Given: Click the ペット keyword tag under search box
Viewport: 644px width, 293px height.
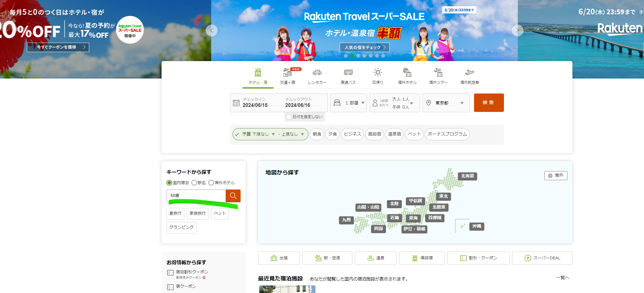Looking at the screenshot, I should click(x=220, y=214).
